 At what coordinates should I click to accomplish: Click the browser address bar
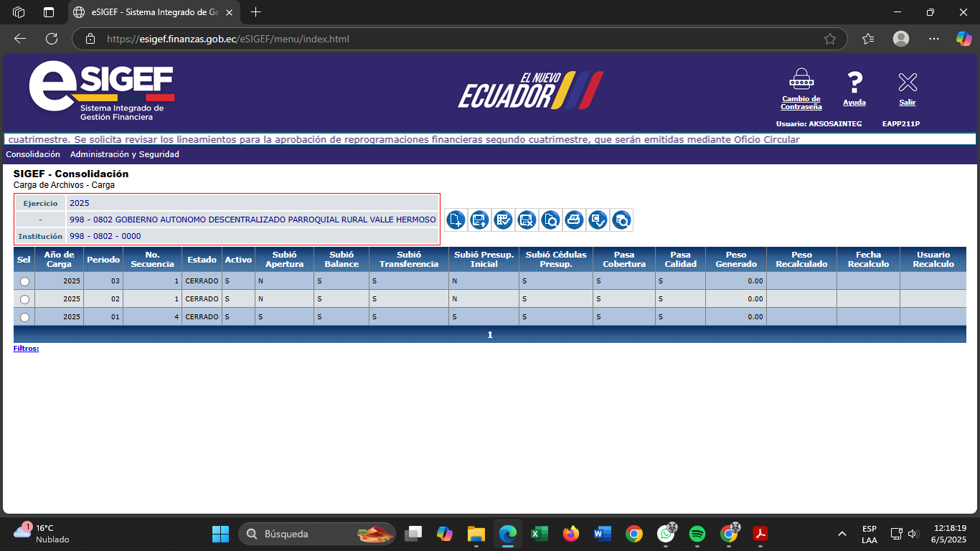[459, 39]
